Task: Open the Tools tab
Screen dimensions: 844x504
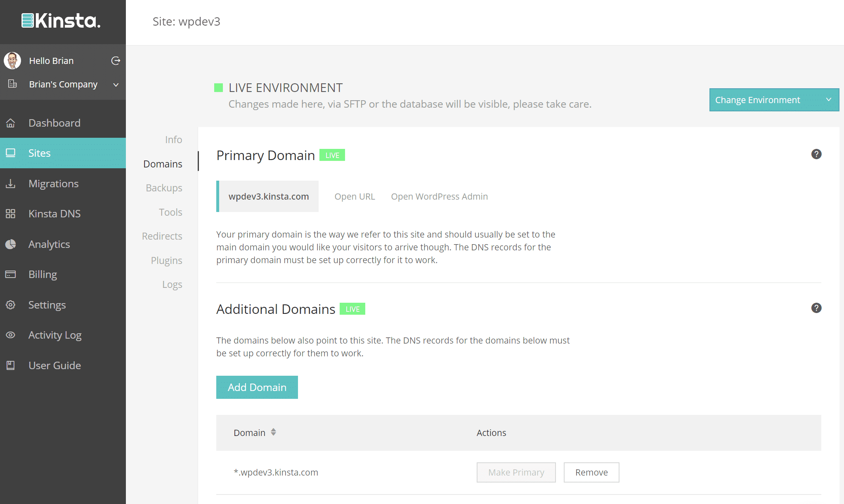Action: tap(170, 212)
